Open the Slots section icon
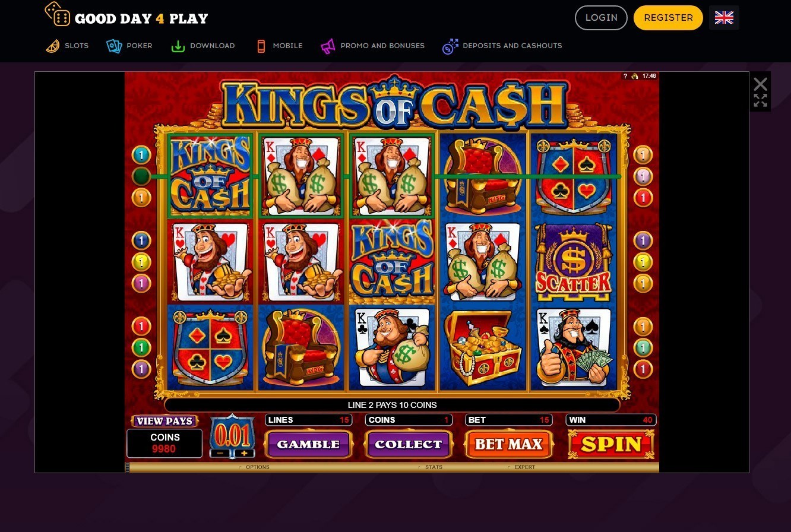The image size is (791, 532). tap(53, 46)
